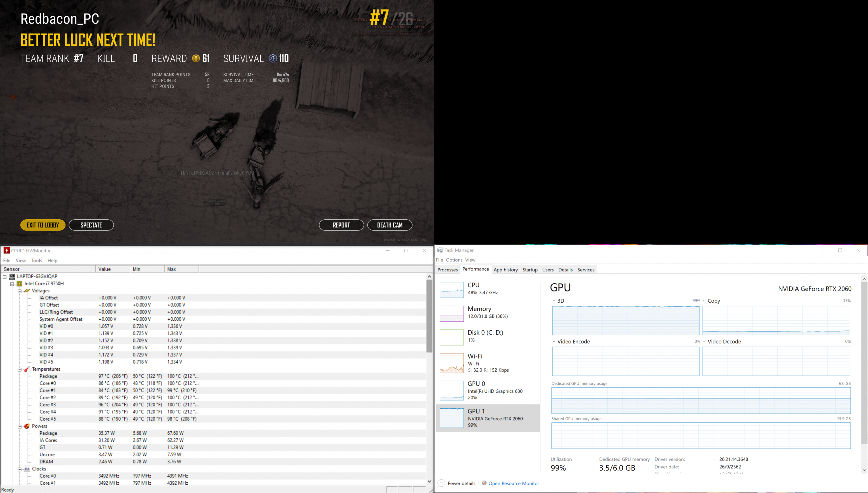Open HWMonitor Tools menu
Screen dimensions: 868x493
36,260
